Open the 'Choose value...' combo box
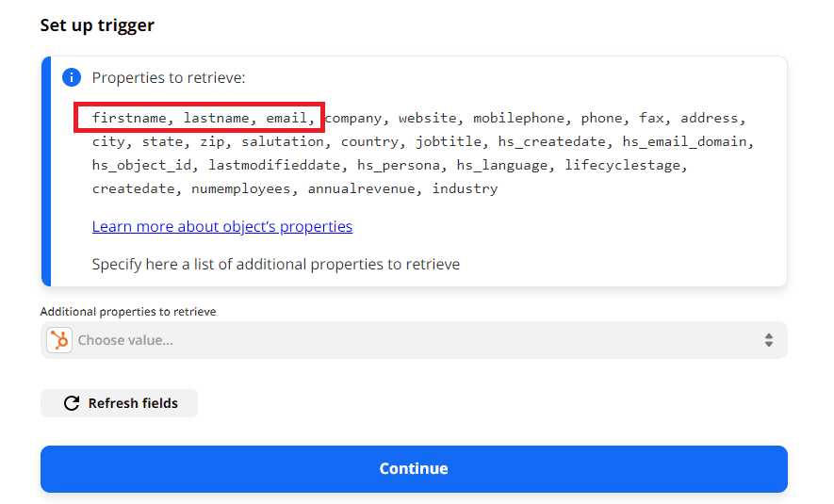 413,340
